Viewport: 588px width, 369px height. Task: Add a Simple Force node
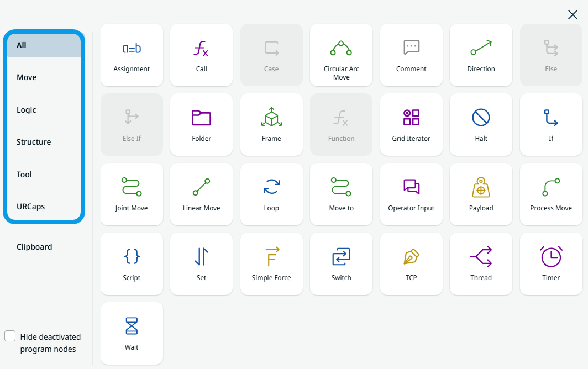271,264
